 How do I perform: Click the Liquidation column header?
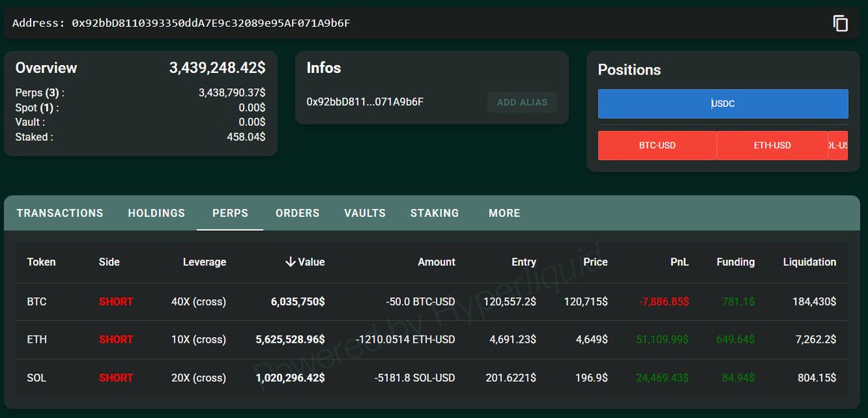tap(809, 262)
